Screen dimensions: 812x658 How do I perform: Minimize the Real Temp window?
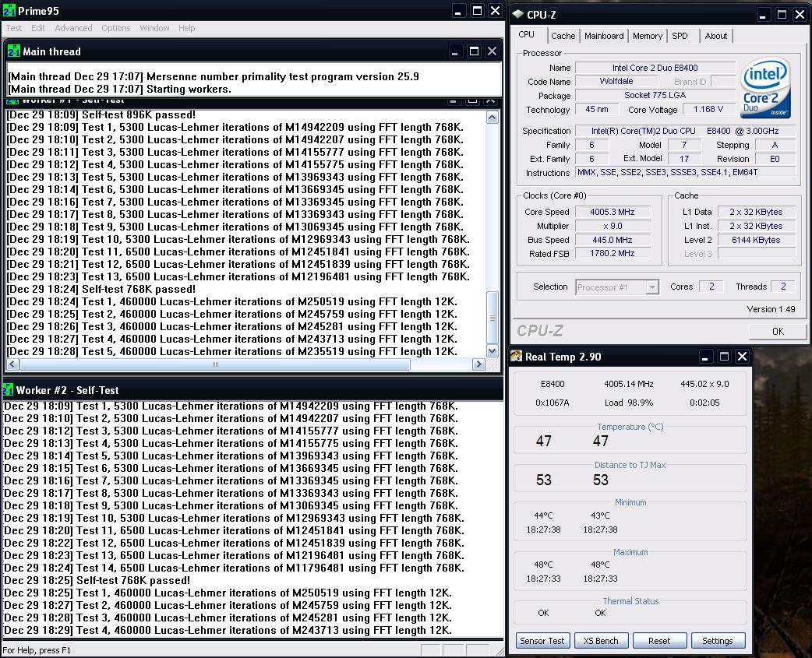point(704,357)
